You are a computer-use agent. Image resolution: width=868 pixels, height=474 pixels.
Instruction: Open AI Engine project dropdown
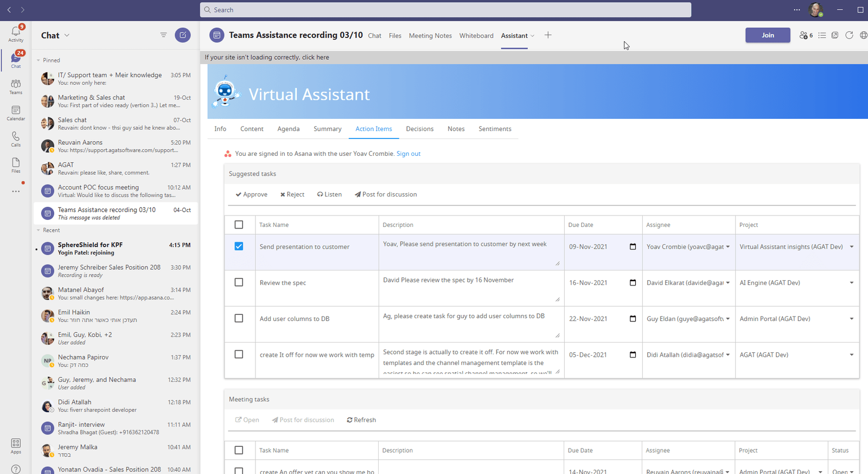(x=851, y=282)
